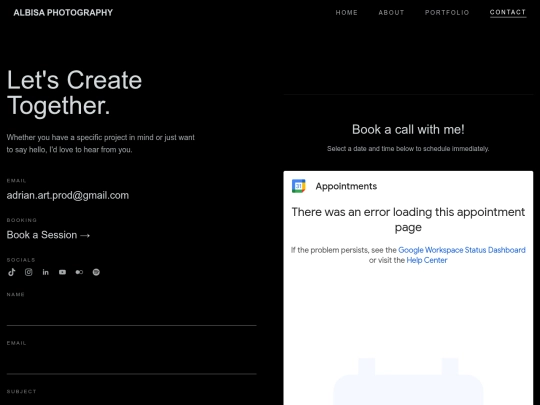Click the Albisa Photography logo
The width and height of the screenshot is (540, 405).
click(x=63, y=12)
